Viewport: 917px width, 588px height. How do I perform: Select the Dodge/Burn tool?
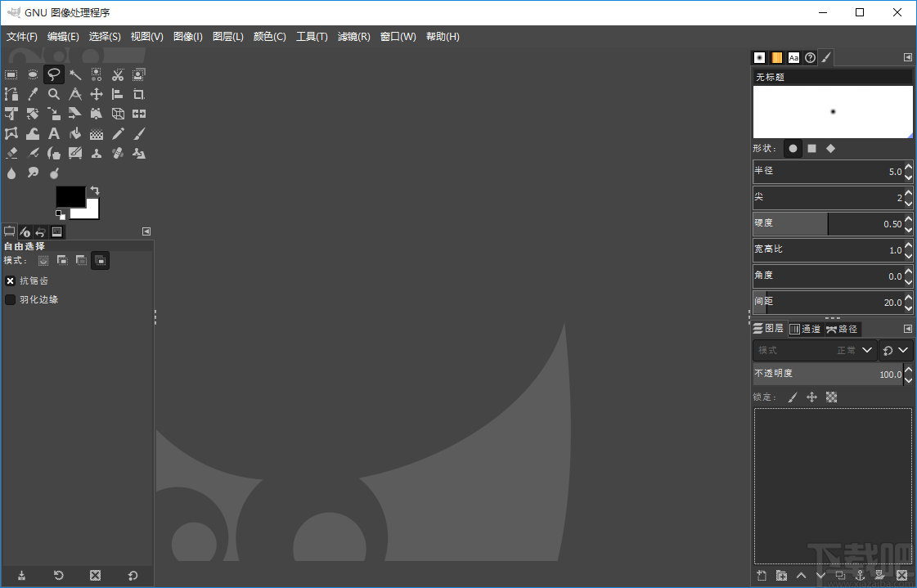pos(54,173)
